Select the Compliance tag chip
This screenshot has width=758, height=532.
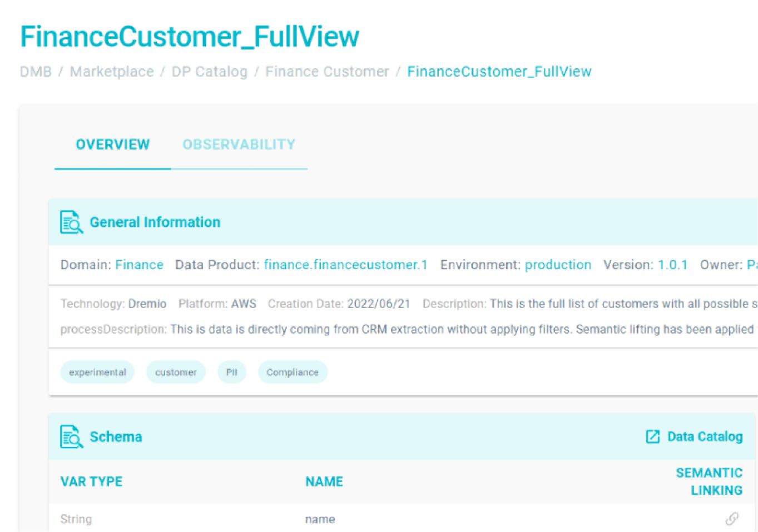pyautogui.click(x=293, y=372)
